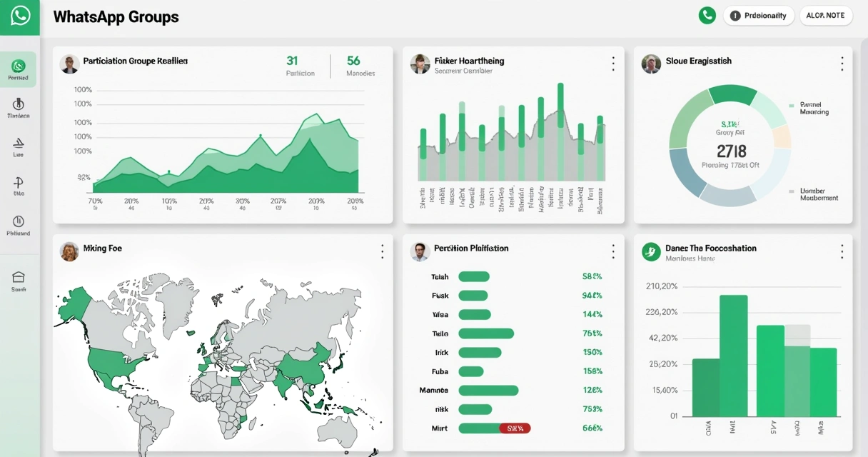Select the 56 Manodies stat

click(360, 66)
